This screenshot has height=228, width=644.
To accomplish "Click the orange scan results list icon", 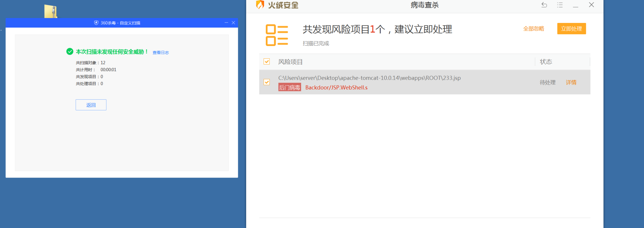I will coord(277,35).
